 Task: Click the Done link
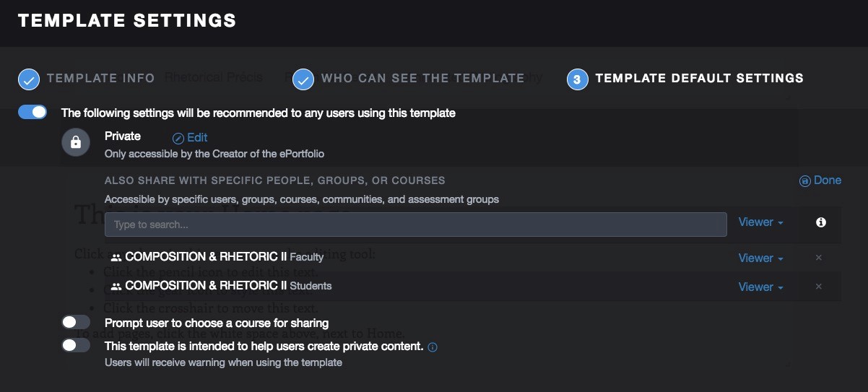tap(820, 180)
